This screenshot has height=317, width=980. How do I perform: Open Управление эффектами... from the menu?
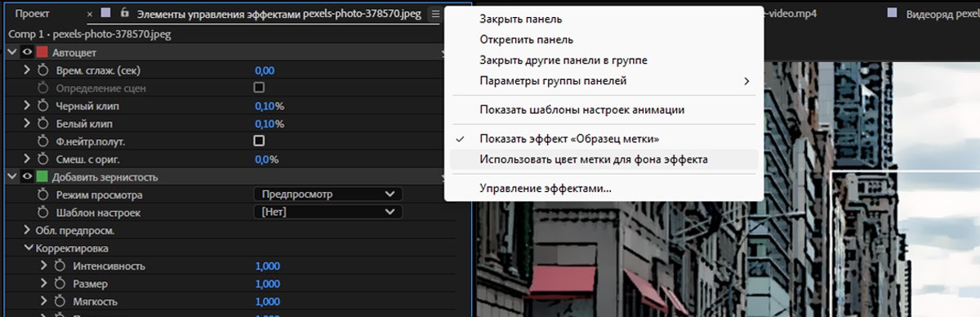coord(604,189)
